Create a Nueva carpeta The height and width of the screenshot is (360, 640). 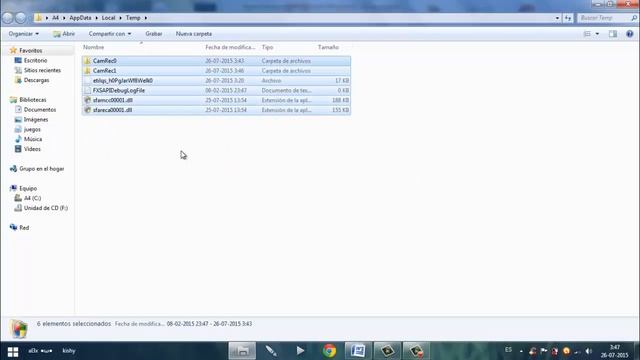[194, 34]
